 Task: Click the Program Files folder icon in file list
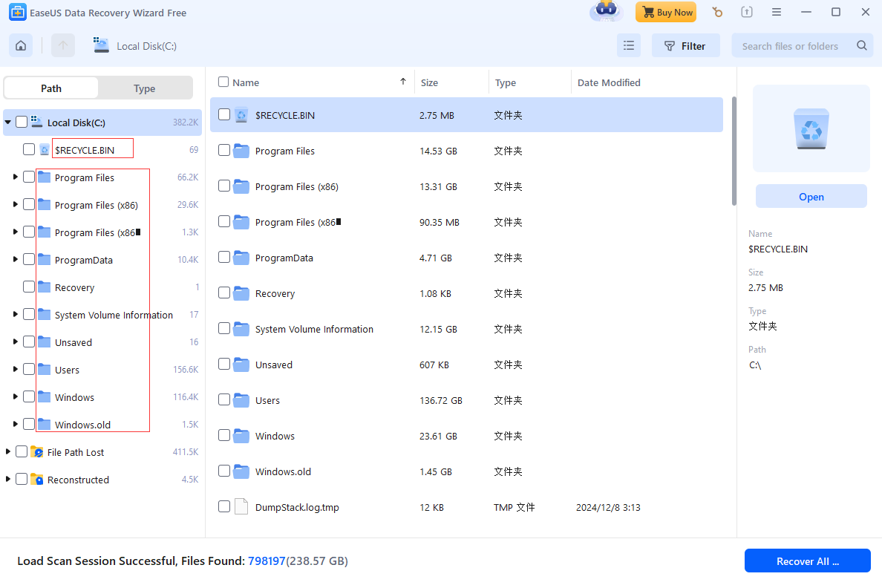pos(241,151)
